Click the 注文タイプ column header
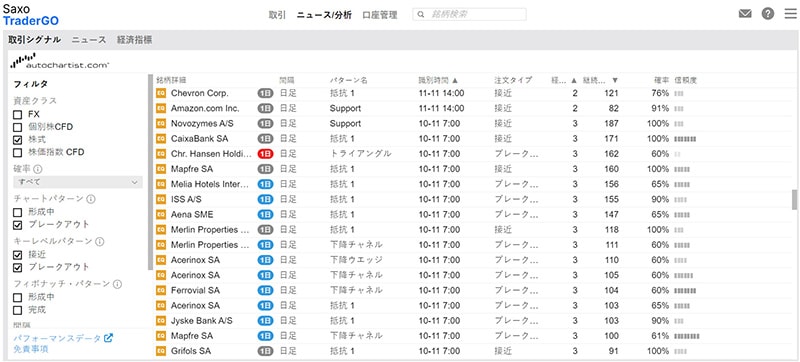The image size is (800, 362). pos(513,80)
